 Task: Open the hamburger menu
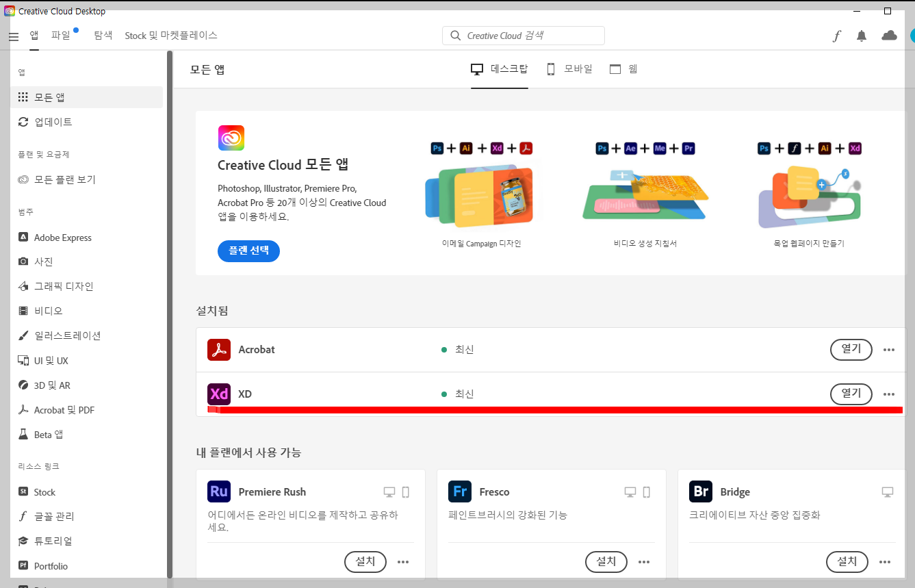tap(13, 36)
